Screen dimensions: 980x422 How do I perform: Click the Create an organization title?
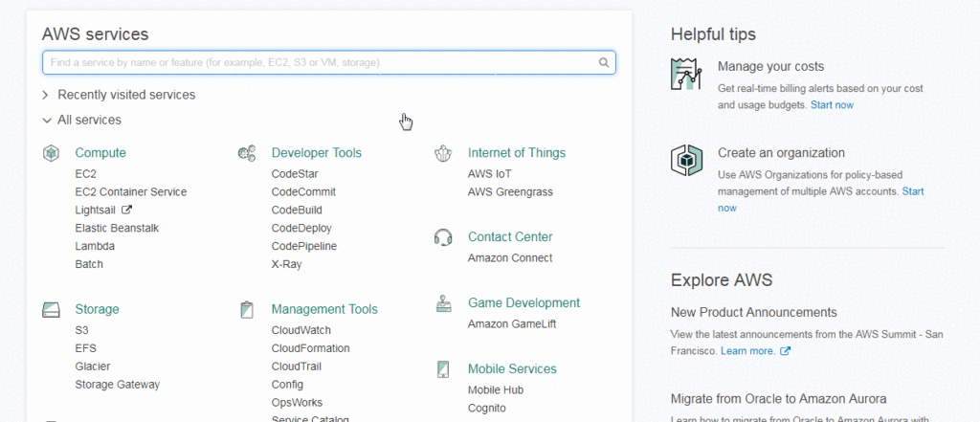click(x=781, y=152)
